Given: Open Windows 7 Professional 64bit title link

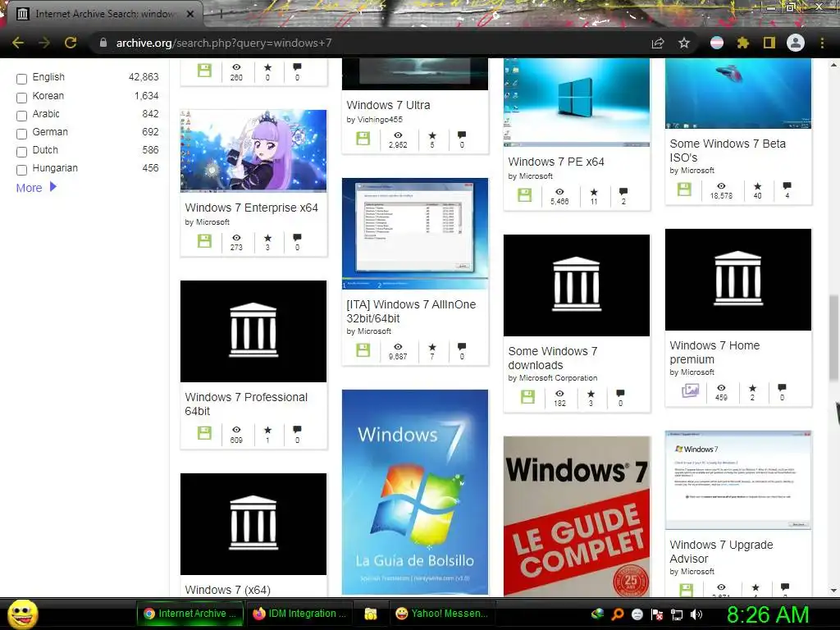Looking at the screenshot, I should (246, 404).
